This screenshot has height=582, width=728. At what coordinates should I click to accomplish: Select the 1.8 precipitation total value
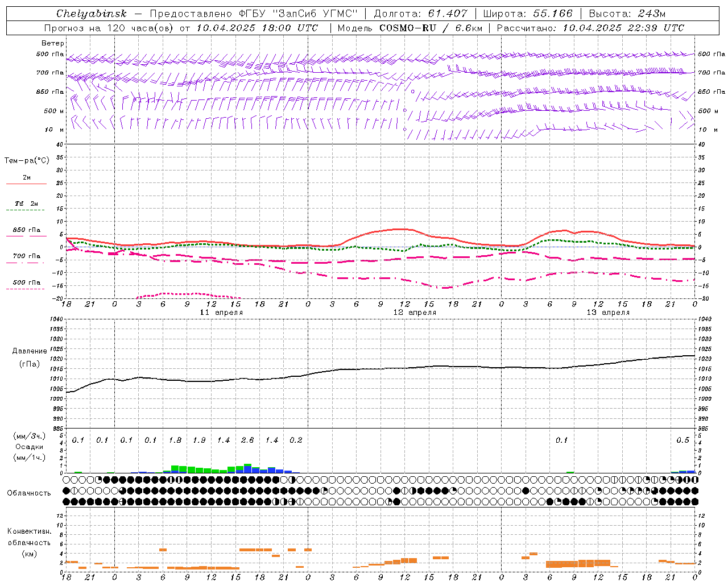pyautogui.click(x=175, y=440)
